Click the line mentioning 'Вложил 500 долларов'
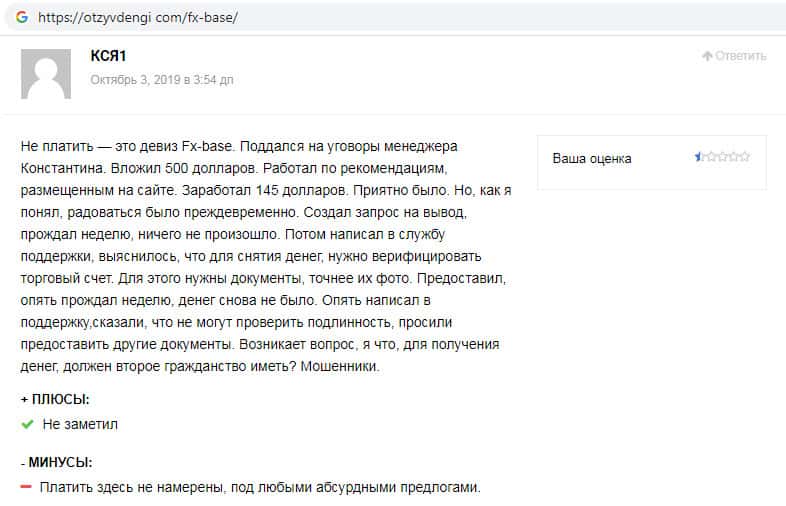The width and height of the screenshot is (786, 506). [234, 168]
